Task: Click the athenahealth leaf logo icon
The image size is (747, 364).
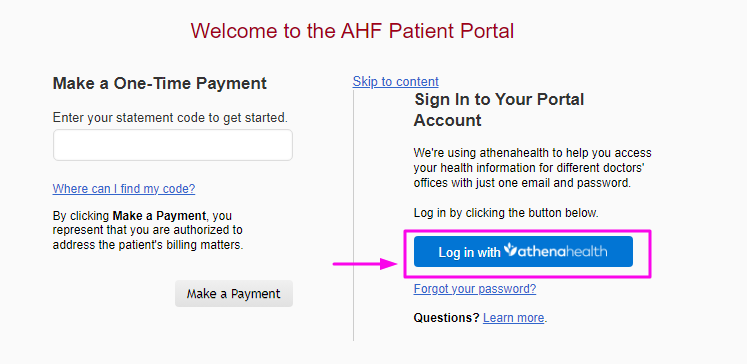Action: 510,249
